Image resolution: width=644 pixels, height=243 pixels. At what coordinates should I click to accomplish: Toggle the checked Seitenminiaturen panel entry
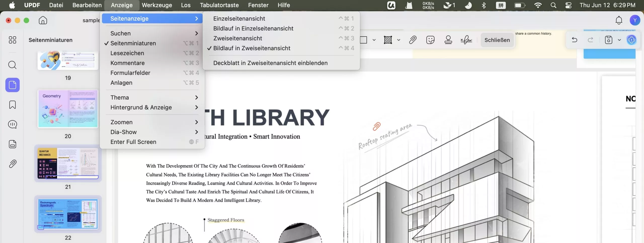pos(152,43)
